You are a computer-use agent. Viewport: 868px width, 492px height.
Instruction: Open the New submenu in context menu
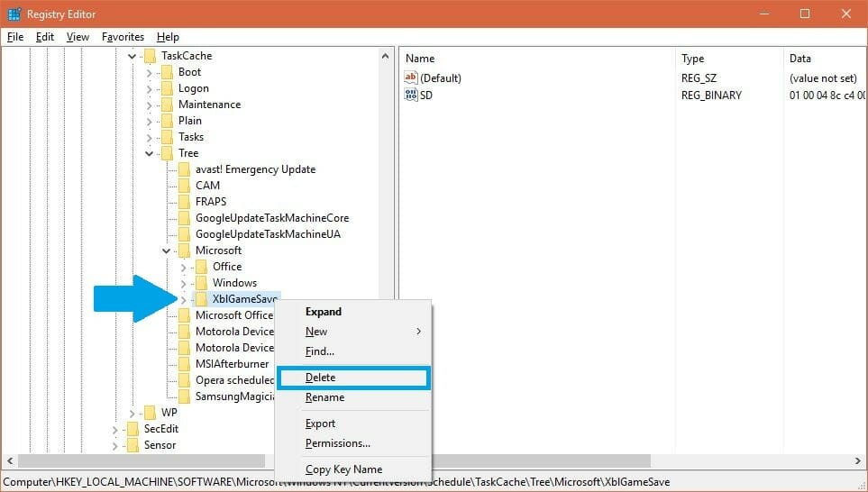coord(353,332)
